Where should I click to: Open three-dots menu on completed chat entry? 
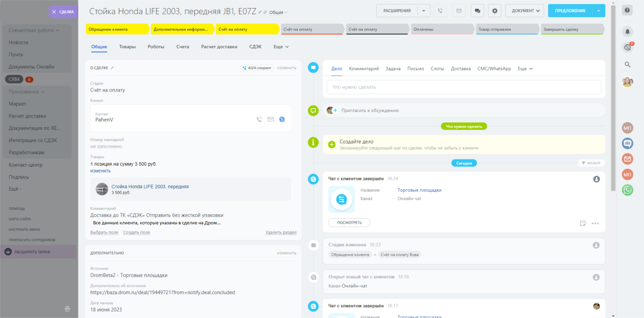coord(595,223)
